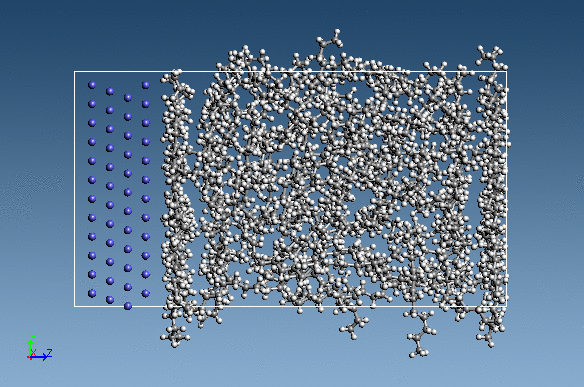The width and height of the screenshot is (584, 387).
Task: Click the blue Z axis label
Action: coord(49,352)
